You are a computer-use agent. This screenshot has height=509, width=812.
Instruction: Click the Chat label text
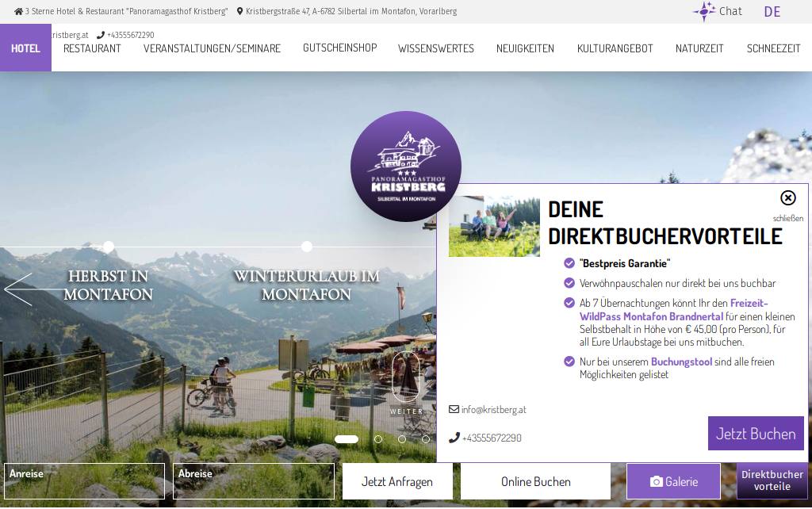[x=730, y=11]
